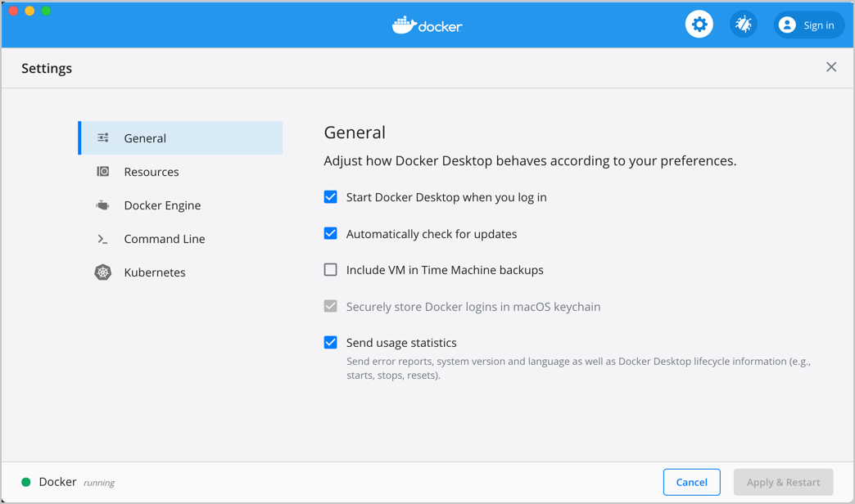Click the Resources disk icon

pyautogui.click(x=103, y=172)
